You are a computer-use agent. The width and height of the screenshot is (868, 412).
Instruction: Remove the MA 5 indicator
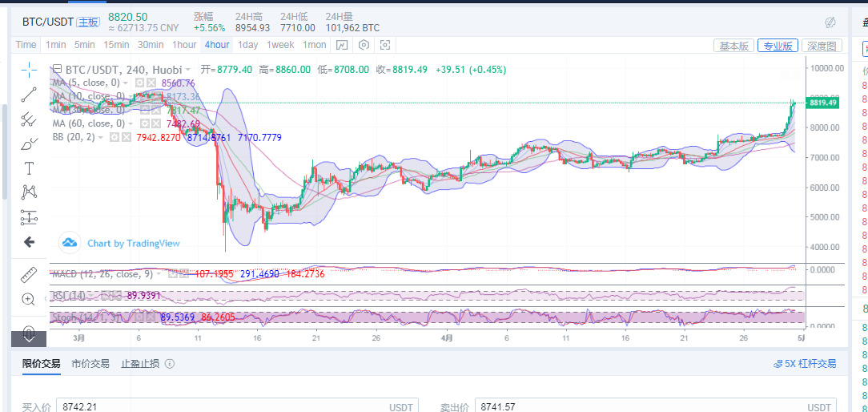151,83
